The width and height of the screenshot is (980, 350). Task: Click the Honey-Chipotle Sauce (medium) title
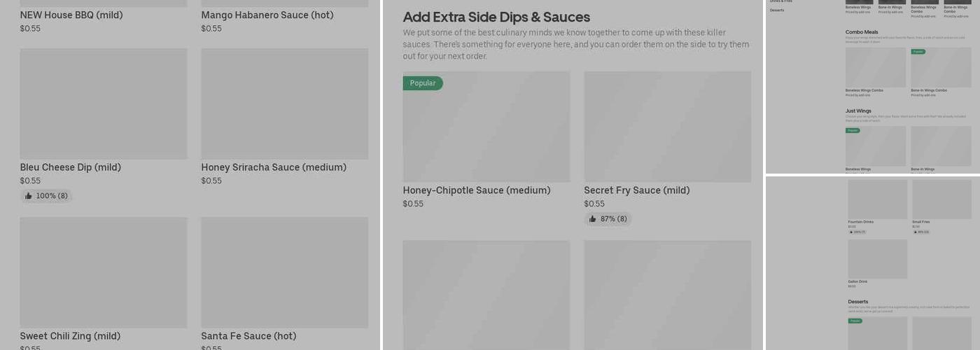477,190
